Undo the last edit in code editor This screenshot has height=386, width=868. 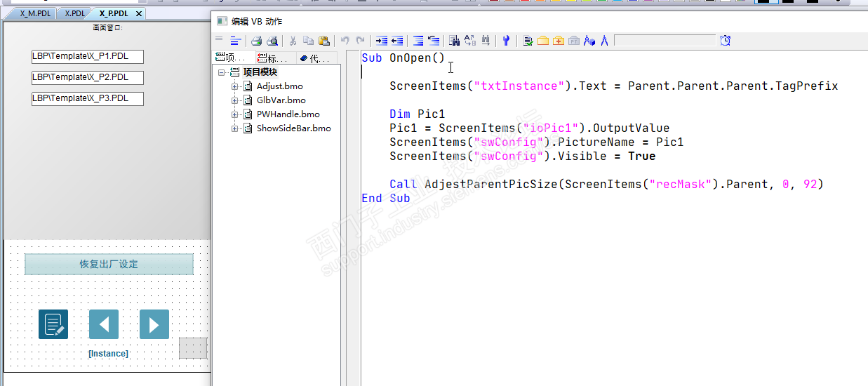[345, 41]
